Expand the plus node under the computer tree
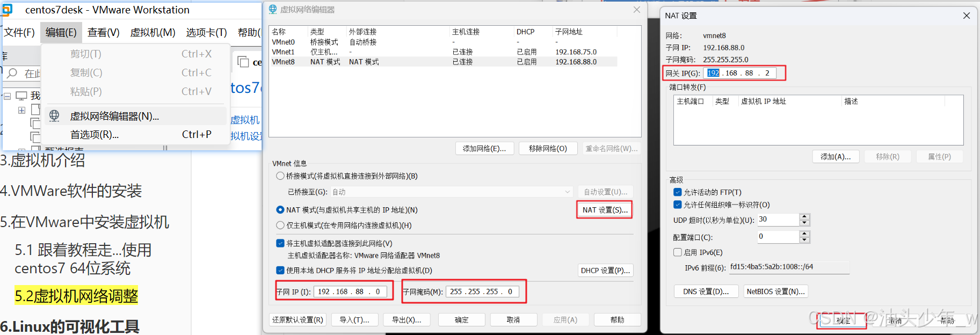Viewport: 980px width, 335px height. (21, 110)
